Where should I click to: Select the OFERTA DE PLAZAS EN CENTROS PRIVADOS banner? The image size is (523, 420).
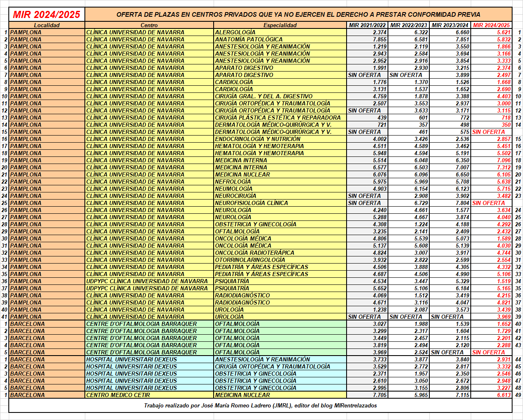click(298, 14)
